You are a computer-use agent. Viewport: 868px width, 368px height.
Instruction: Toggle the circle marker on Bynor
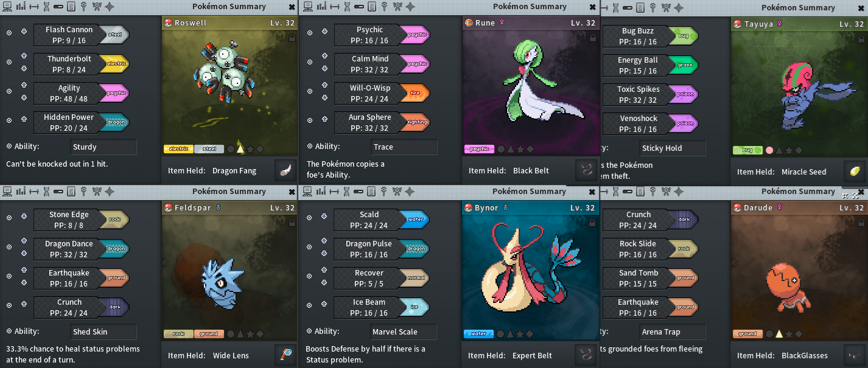(x=500, y=333)
